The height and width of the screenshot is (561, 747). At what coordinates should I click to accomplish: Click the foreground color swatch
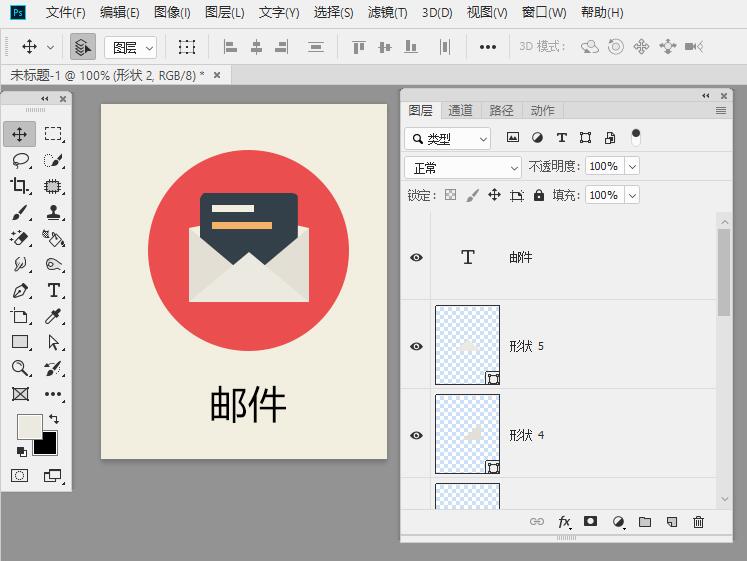click(x=28, y=427)
